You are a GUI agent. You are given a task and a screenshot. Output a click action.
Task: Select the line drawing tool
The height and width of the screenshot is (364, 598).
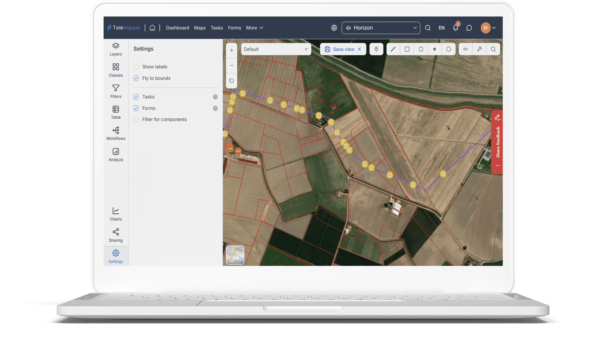click(393, 49)
